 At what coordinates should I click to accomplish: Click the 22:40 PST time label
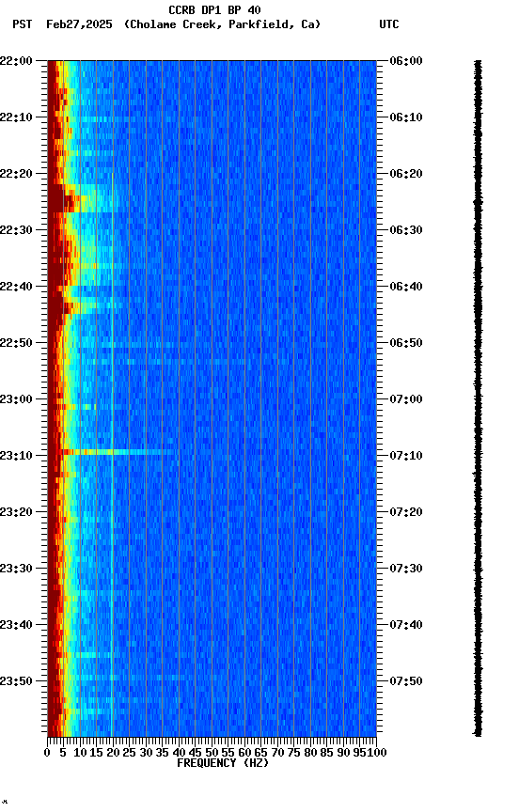[x=16, y=287]
